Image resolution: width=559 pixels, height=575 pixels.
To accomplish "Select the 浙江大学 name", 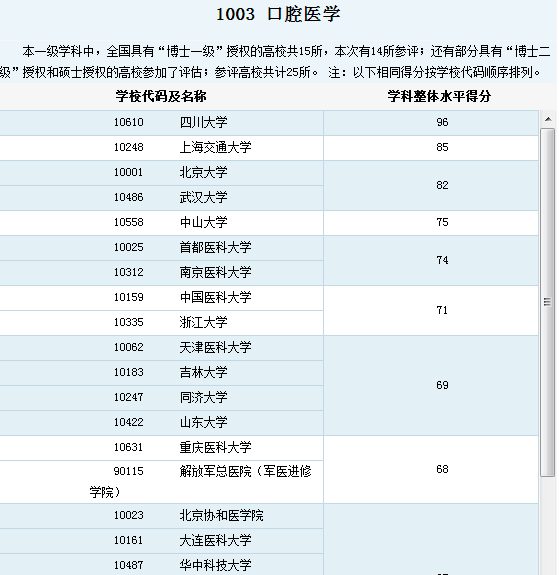I will point(204,322).
